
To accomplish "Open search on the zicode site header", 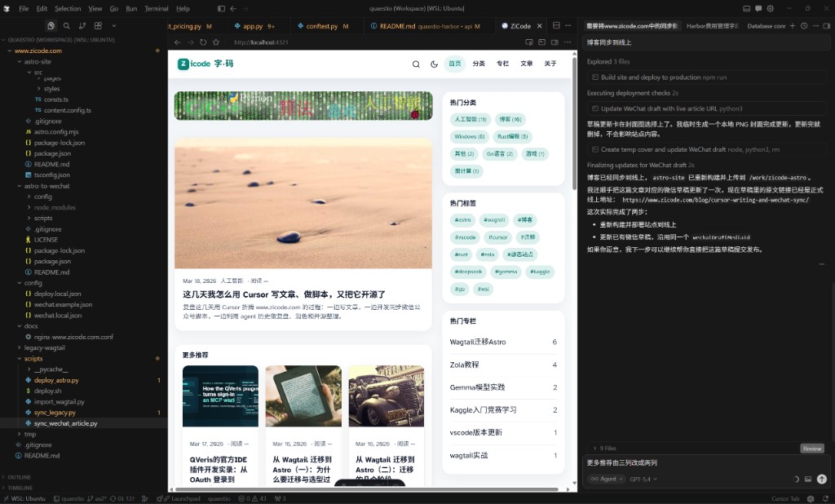I will click(x=417, y=63).
